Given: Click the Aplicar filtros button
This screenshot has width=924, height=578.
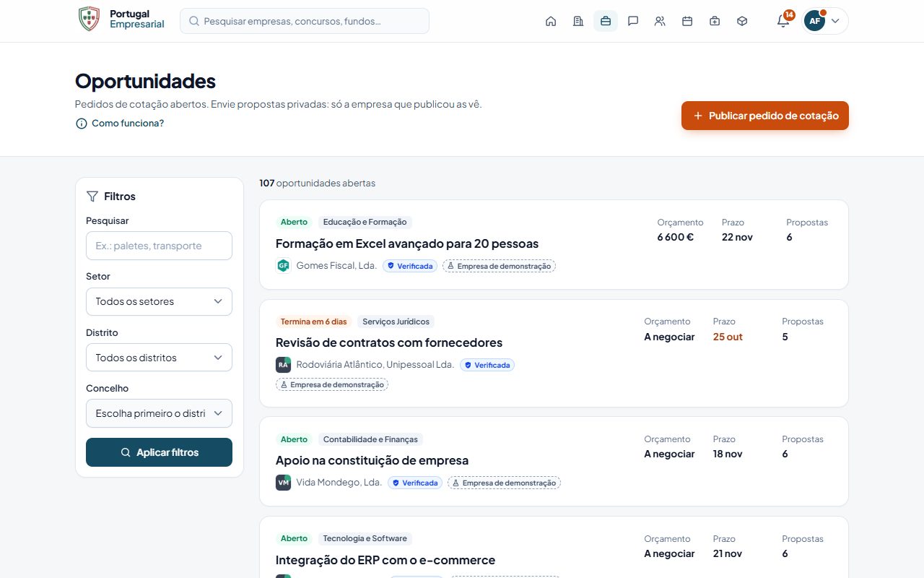Looking at the screenshot, I should pyautogui.click(x=159, y=452).
